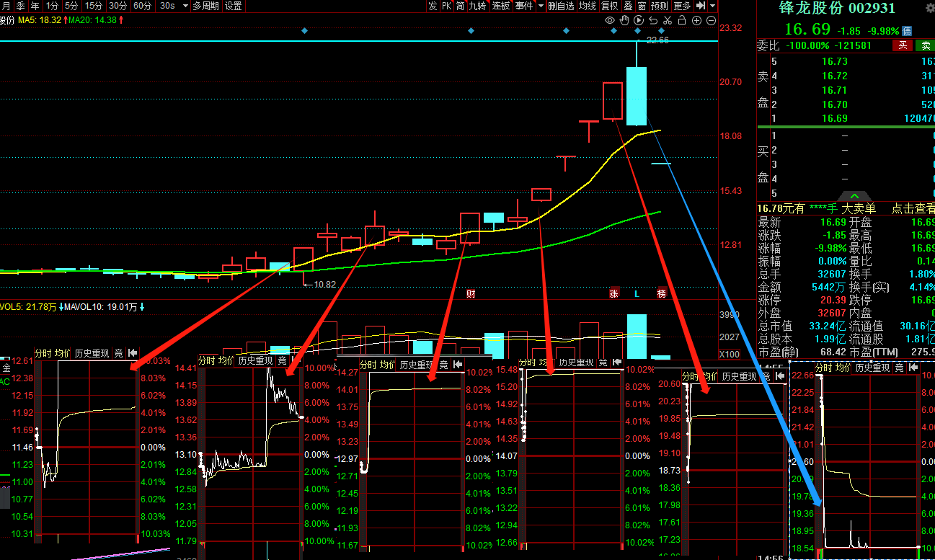Screen dimensions: 935x560
Task: Select the 1分 period tab
Action: [52, 6]
